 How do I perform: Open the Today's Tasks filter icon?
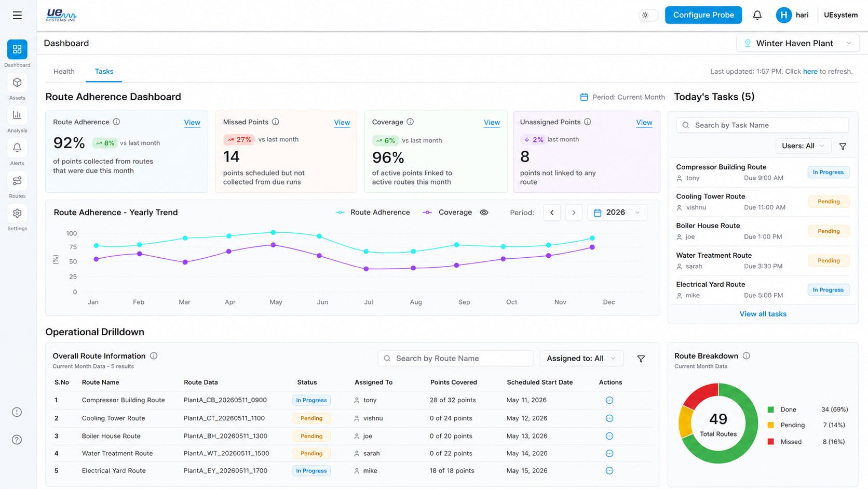coord(843,147)
